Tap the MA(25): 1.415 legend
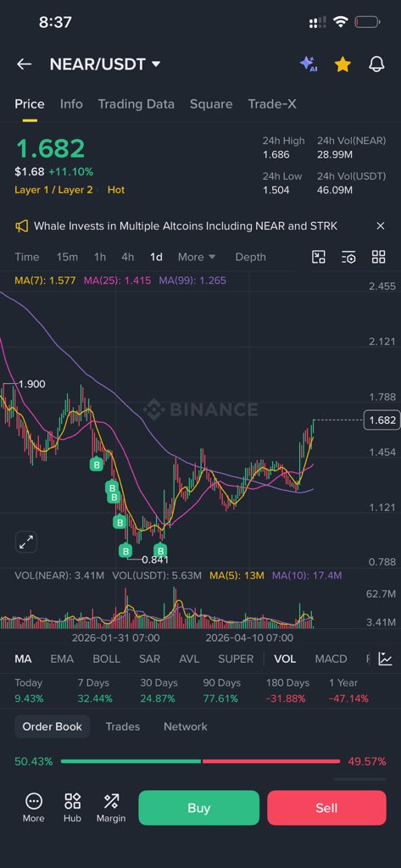The image size is (401, 868). 118,281
